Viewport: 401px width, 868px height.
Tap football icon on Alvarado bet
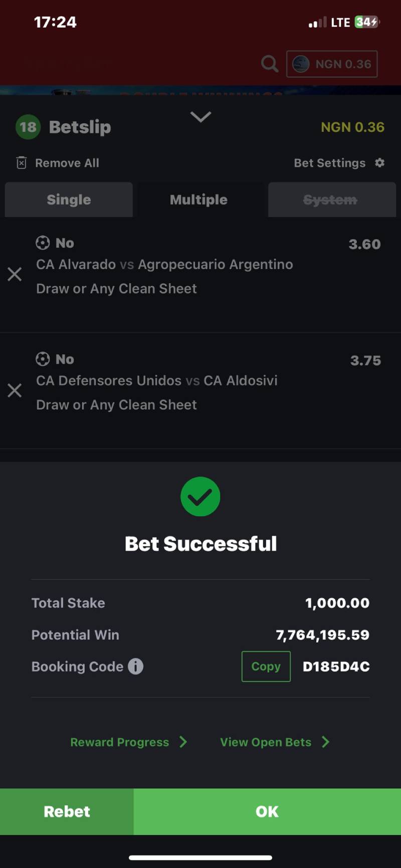tap(43, 243)
